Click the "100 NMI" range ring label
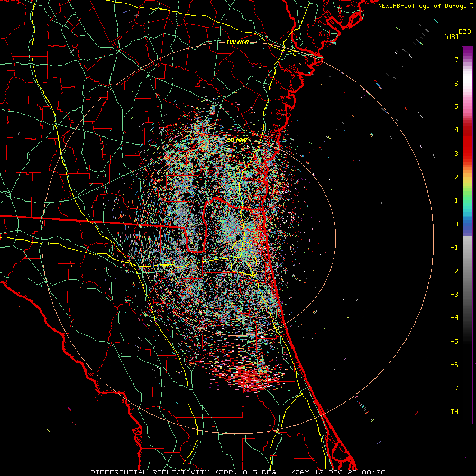Viewport: 476px width, 476px height. pyautogui.click(x=237, y=42)
